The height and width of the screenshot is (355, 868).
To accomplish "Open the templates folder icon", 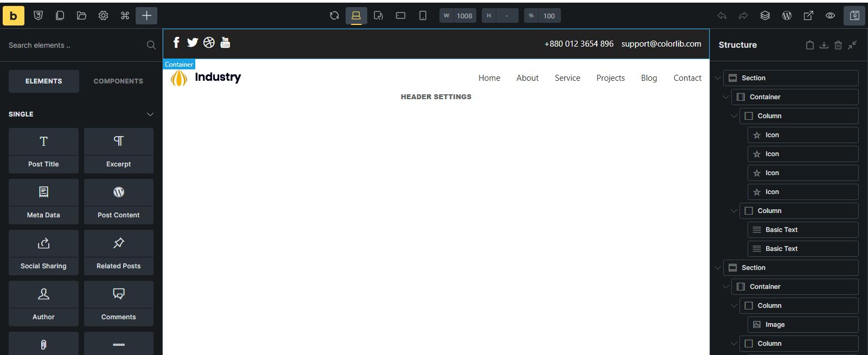I will [x=81, y=16].
